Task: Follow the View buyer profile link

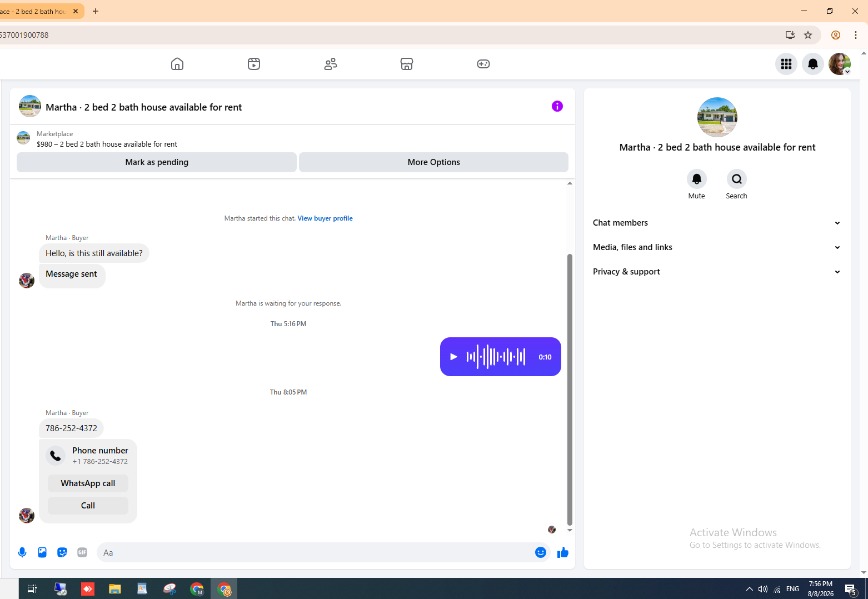Action: pos(325,218)
